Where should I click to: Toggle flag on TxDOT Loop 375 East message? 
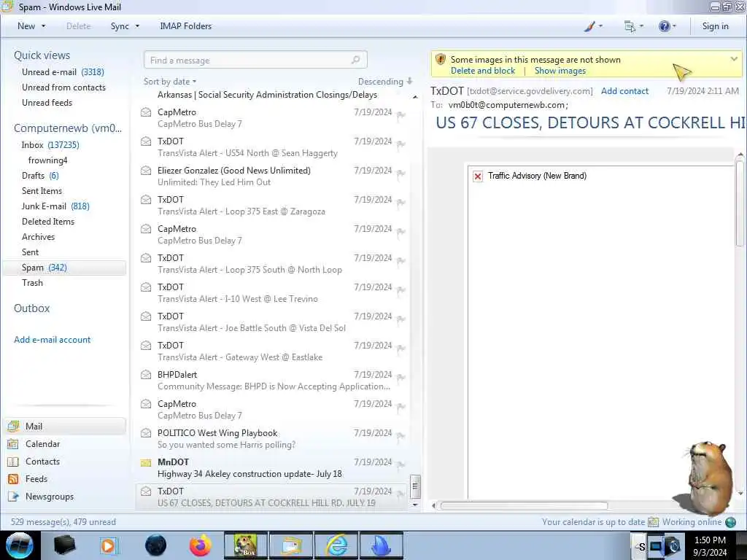401,203
